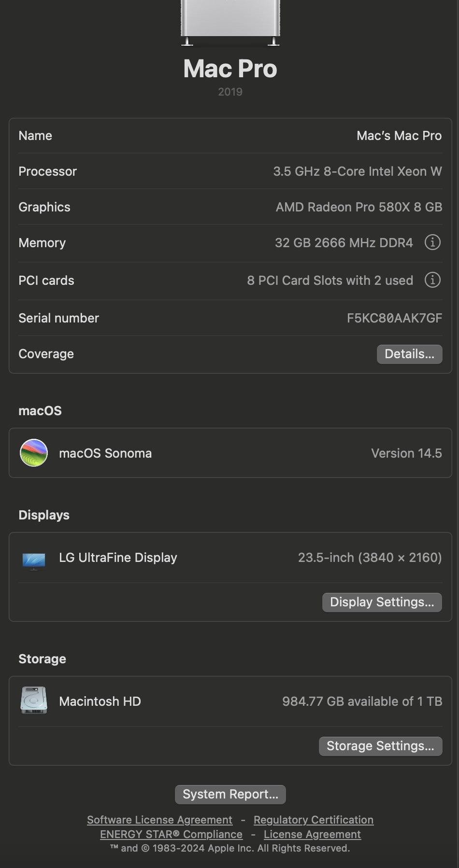Open the License Agreement link

click(312, 834)
